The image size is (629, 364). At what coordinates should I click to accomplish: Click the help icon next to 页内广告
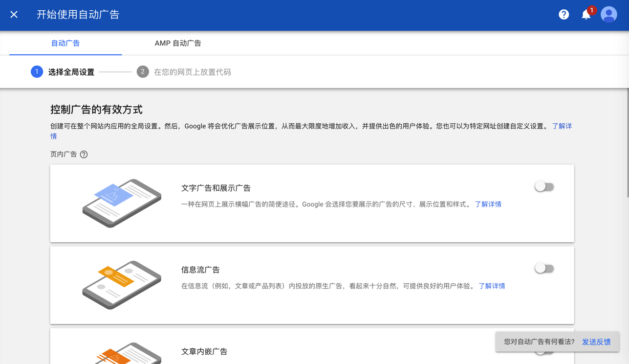pyautogui.click(x=84, y=154)
